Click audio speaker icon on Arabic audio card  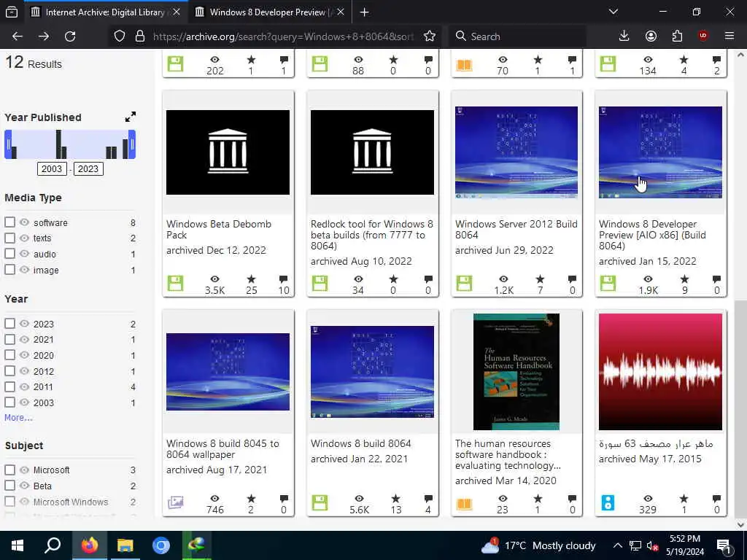point(608,503)
